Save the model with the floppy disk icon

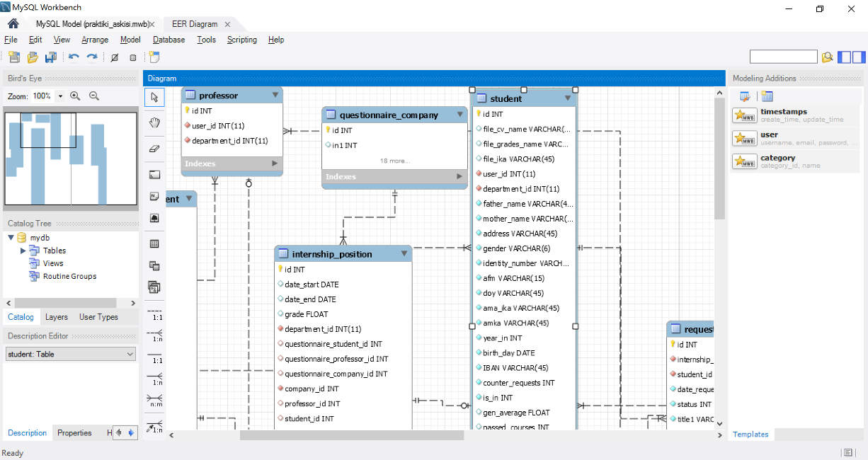(51, 57)
